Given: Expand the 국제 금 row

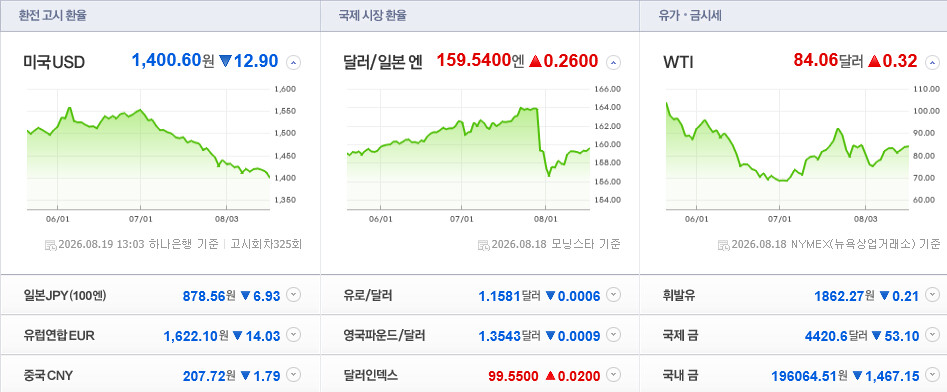Looking at the screenshot, I should 933,335.
